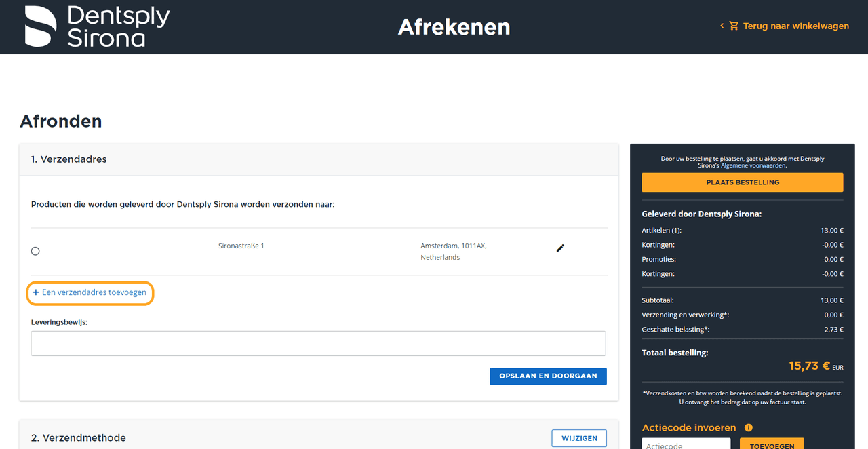Focus the Leveringsbewijs text field

click(x=318, y=343)
